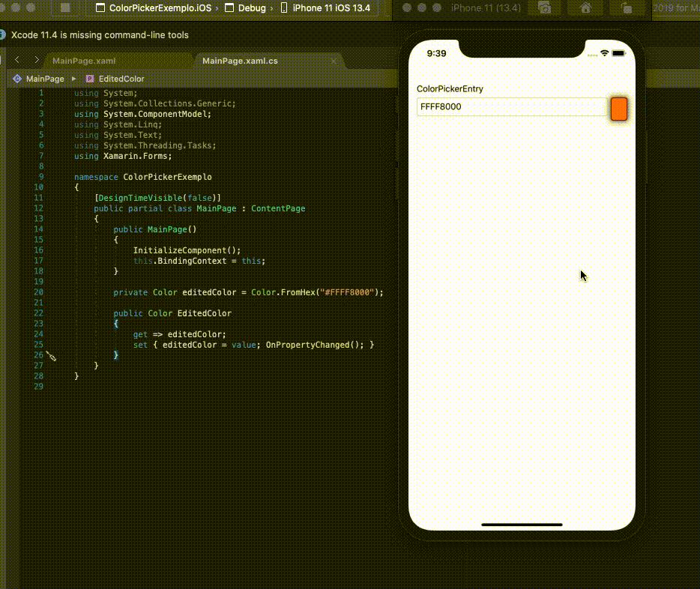Click the simulator rotate device icon
This screenshot has width=700, height=589.
[627, 7]
